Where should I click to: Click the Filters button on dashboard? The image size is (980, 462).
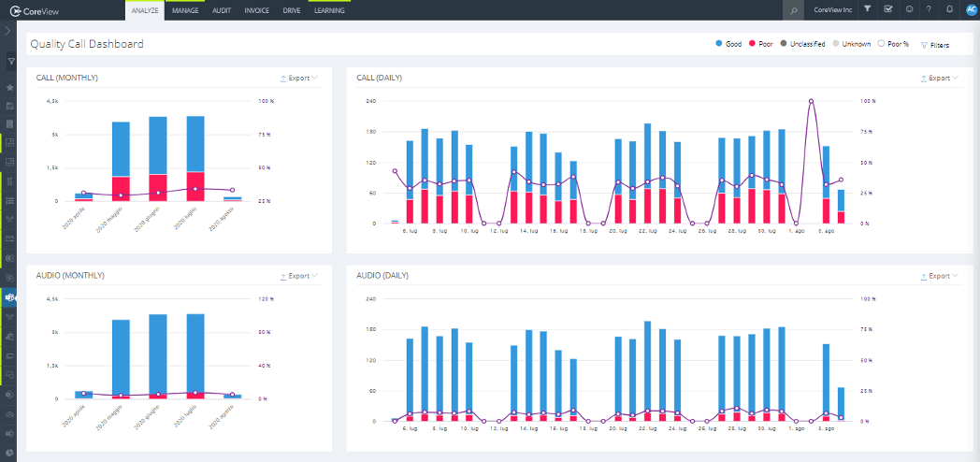(x=934, y=45)
